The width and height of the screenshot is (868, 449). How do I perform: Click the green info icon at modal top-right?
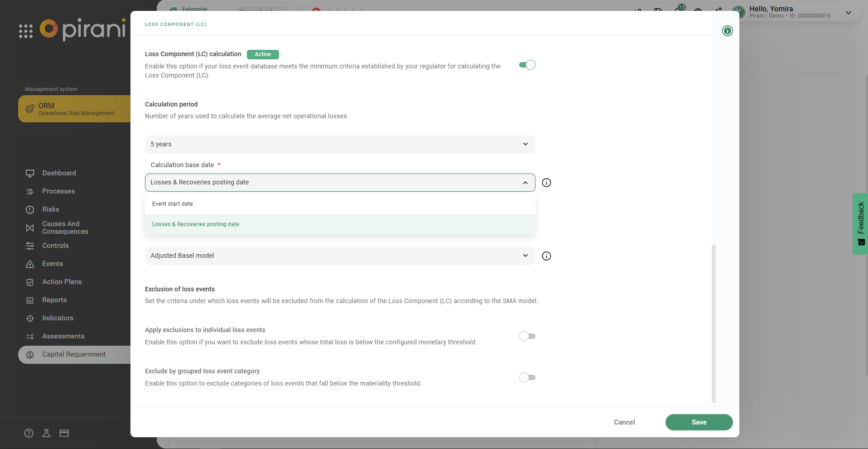727,31
